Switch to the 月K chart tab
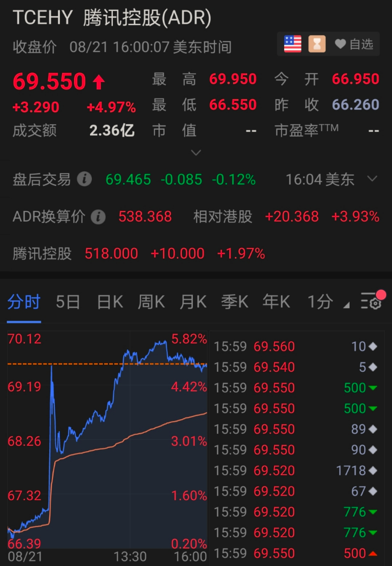The height and width of the screenshot is (566, 392). coord(193,302)
